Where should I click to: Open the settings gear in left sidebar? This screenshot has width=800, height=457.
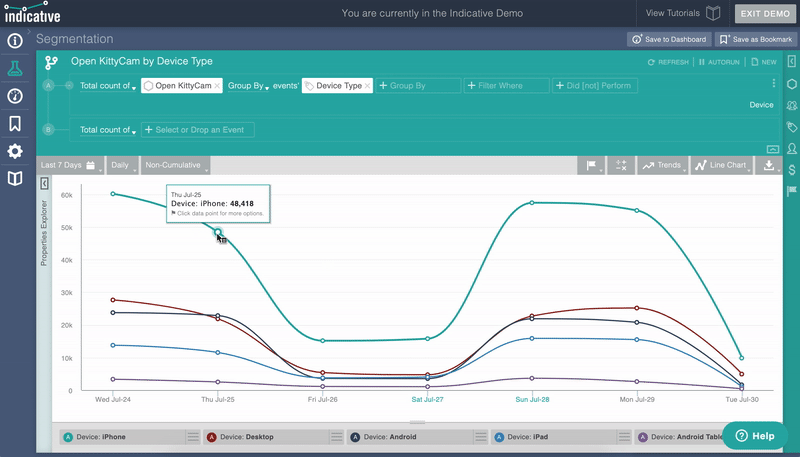[x=15, y=151]
